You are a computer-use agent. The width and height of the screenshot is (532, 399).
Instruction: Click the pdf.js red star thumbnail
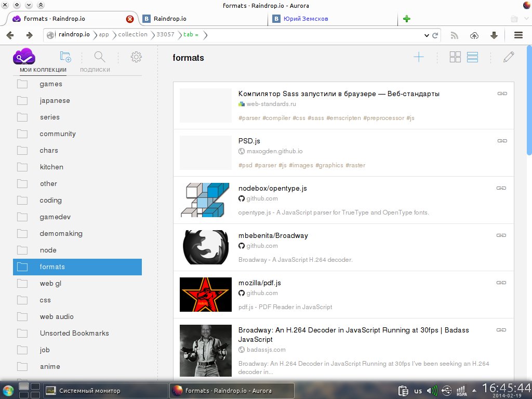pos(206,295)
